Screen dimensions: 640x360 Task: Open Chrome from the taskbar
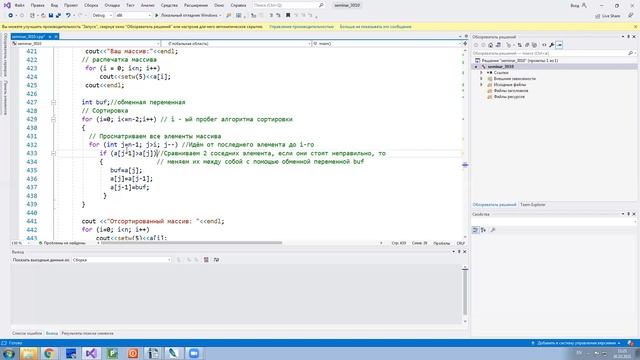click(x=49, y=353)
